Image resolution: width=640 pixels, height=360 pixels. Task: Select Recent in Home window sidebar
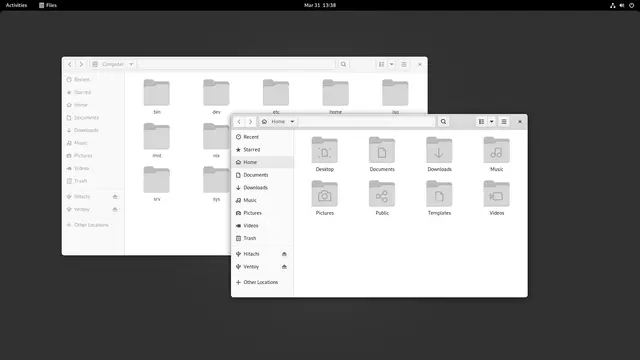point(262,137)
